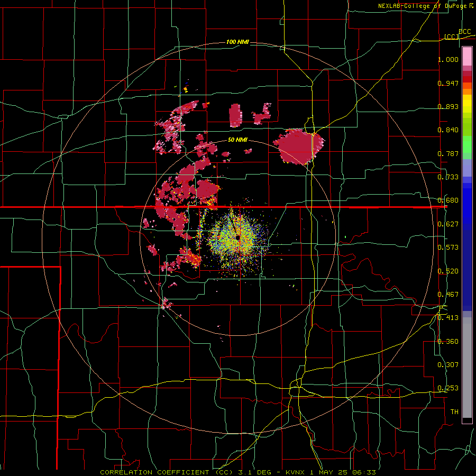Select the 0.893 scale value
This screenshot has width=476, height=476.
(x=448, y=106)
